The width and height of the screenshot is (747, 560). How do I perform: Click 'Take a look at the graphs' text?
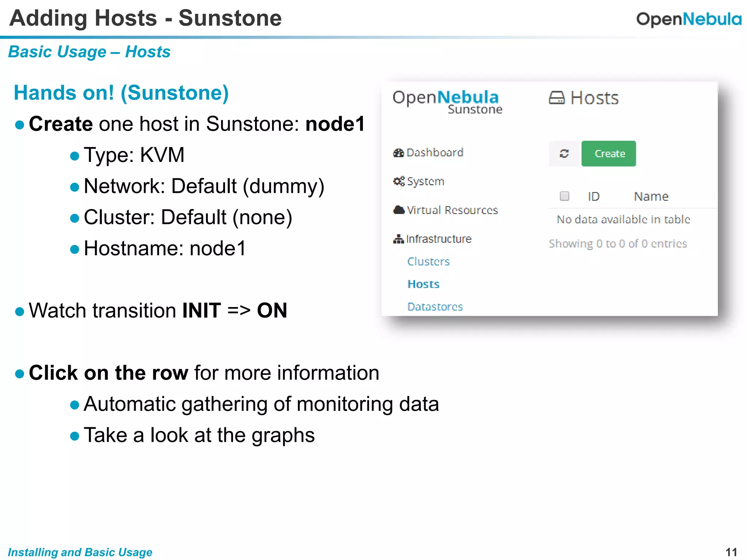[x=199, y=435]
